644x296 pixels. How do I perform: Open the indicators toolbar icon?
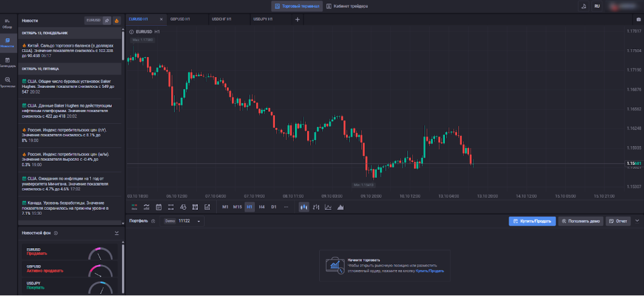(x=147, y=207)
